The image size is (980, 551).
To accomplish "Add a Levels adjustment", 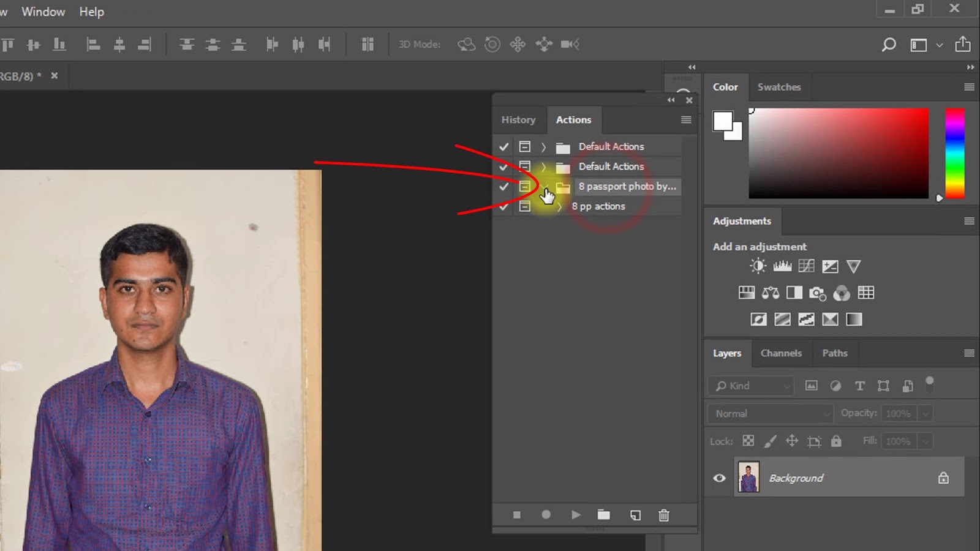I will click(x=782, y=266).
